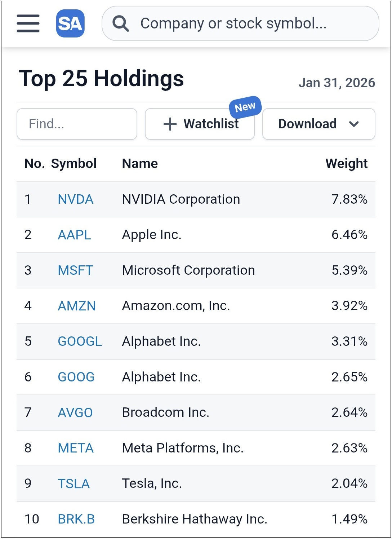The image size is (392, 539).
Task: Open the MSFT ticker link
Action: (76, 270)
